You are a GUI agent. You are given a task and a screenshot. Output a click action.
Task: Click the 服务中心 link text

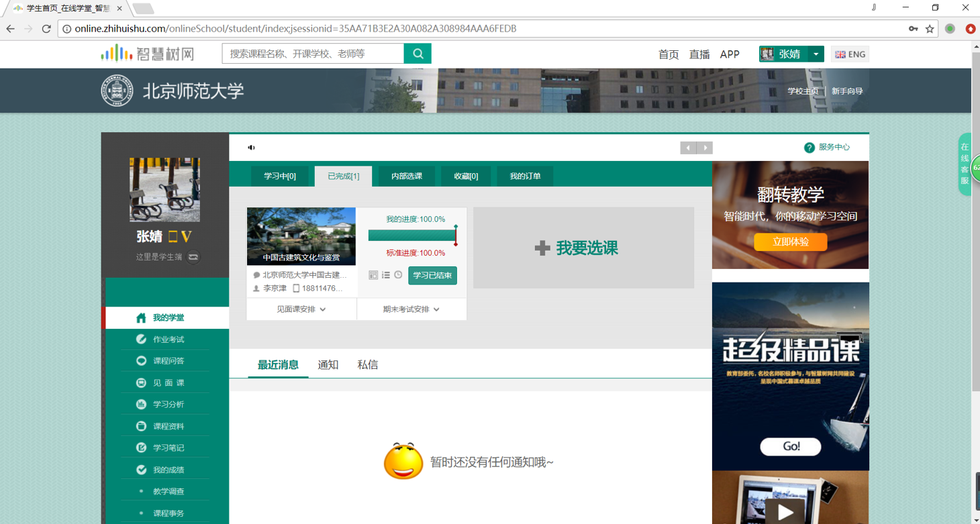[x=834, y=148]
